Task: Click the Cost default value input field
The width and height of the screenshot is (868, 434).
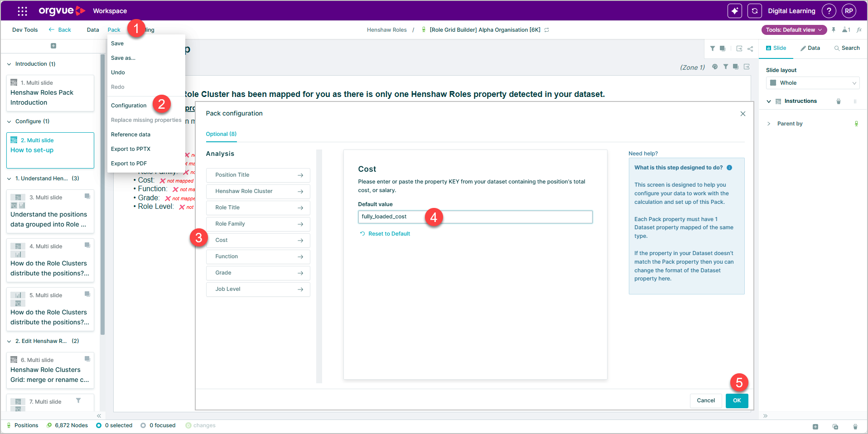Action: pos(475,217)
